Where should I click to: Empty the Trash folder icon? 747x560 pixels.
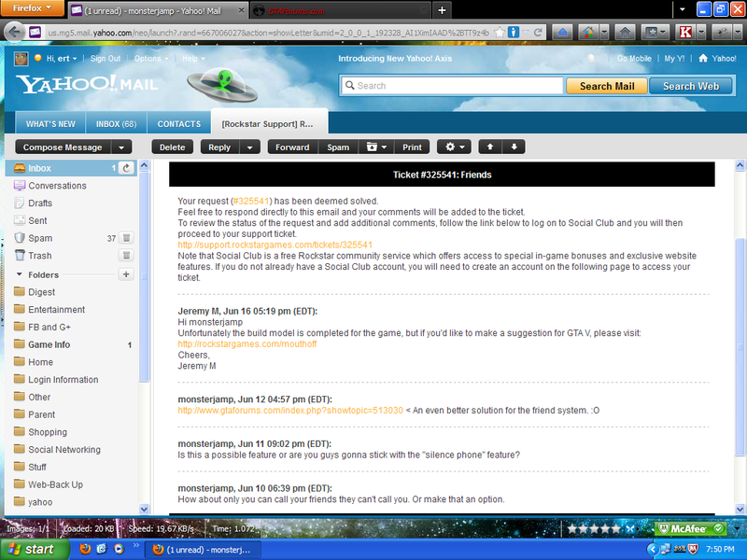126,255
